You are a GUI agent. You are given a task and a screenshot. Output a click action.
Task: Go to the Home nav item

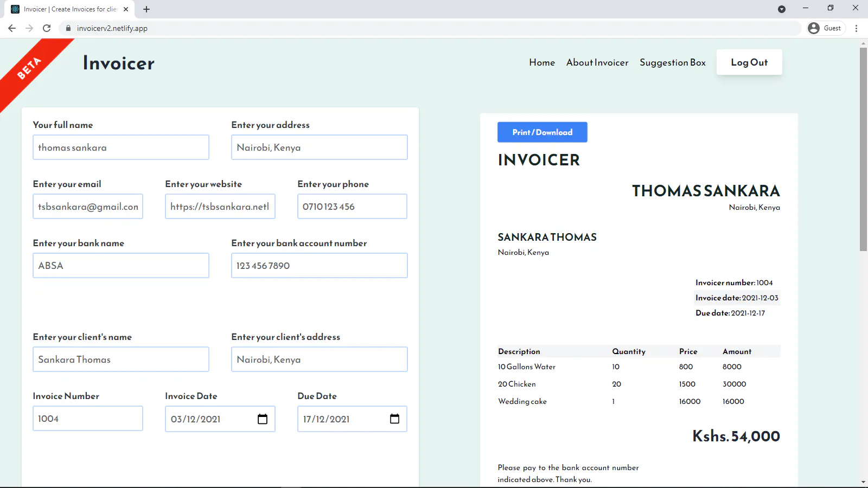pos(542,62)
